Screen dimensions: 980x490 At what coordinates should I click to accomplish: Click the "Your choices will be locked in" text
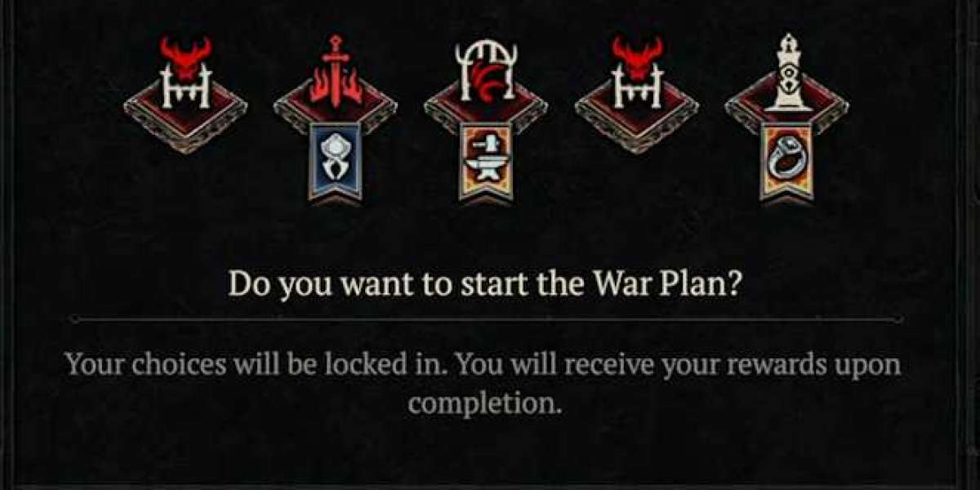point(255,363)
